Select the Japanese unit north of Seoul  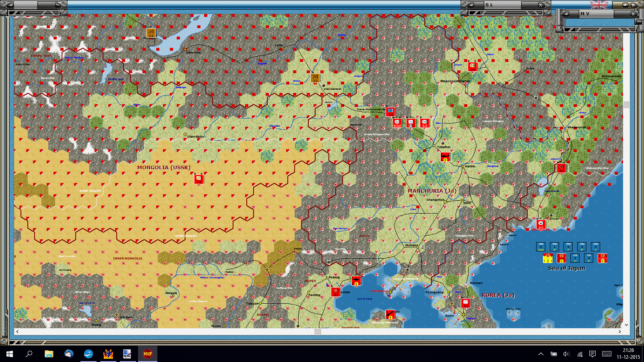coord(466,303)
